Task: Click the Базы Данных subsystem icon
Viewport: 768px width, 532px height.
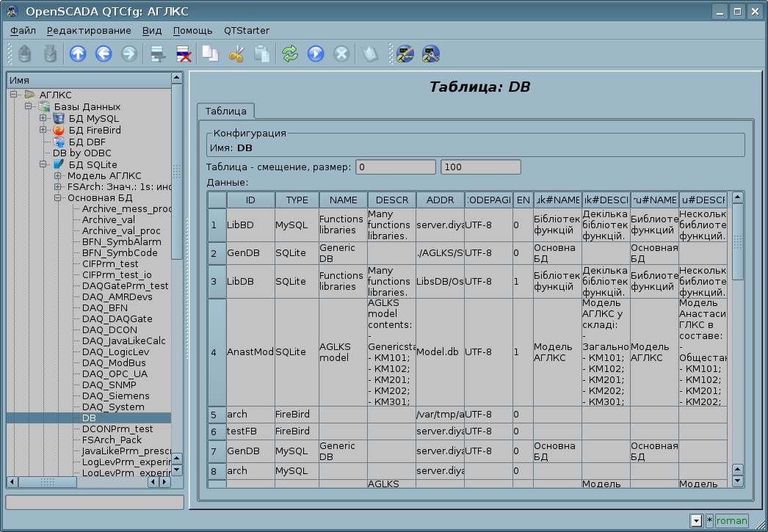Action: click(x=44, y=106)
